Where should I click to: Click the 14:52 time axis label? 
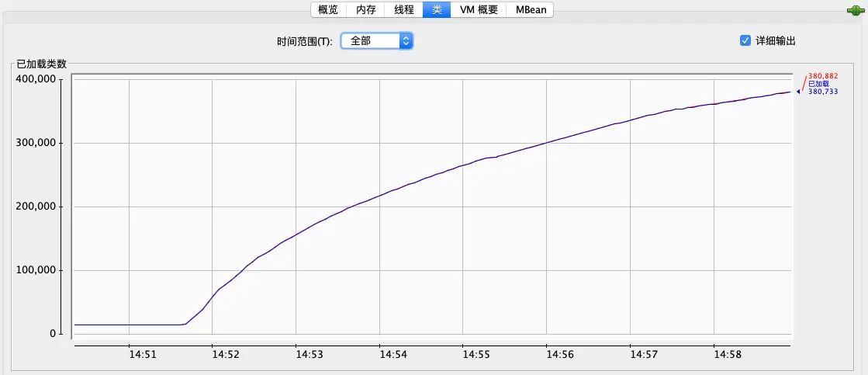coord(225,353)
